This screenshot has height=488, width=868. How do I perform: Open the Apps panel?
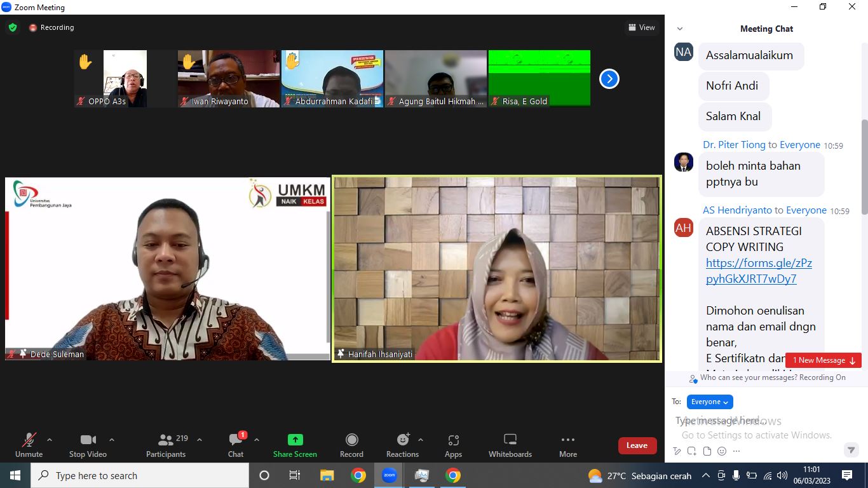453,445
